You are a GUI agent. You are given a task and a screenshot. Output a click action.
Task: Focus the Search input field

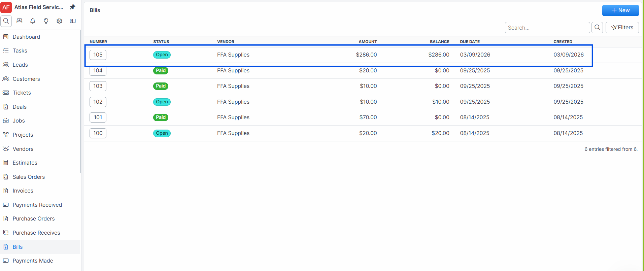pos(547,28)
